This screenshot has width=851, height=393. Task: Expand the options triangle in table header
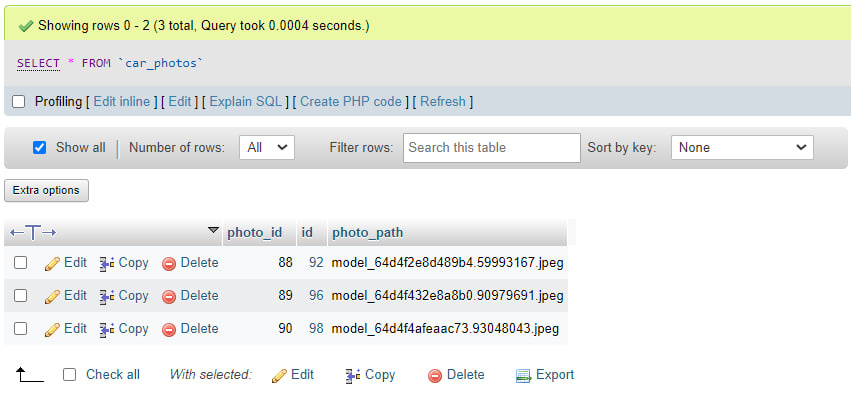click(214, 231)
